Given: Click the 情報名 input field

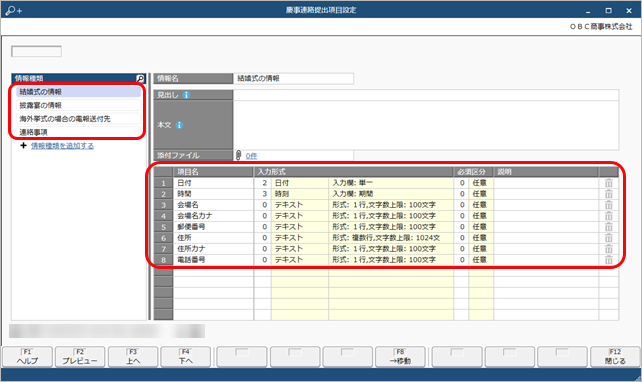Looking at the screenshot, I should coord(293,79).
